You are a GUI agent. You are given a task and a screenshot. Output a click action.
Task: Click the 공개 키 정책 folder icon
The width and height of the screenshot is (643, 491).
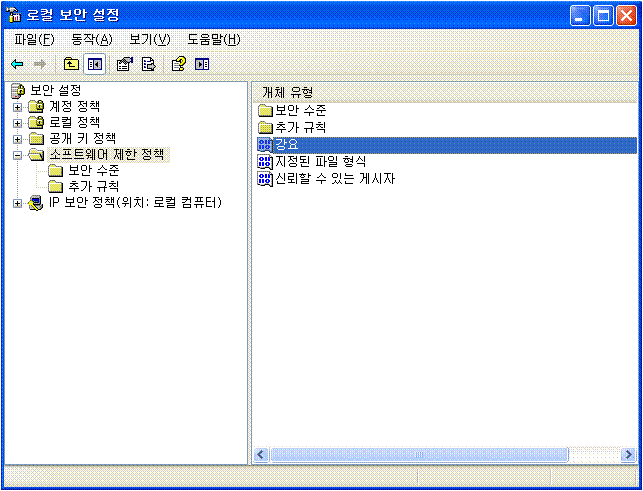click(x=36, y=139)
